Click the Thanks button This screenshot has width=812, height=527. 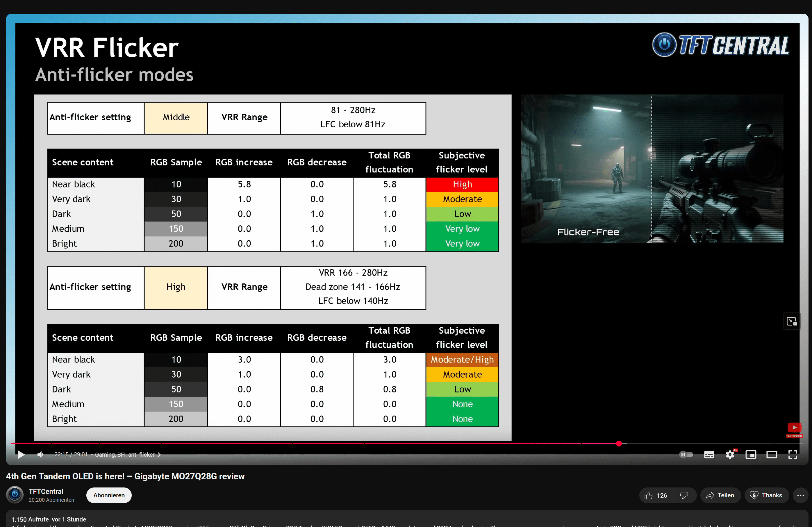[x=766, y=495]
